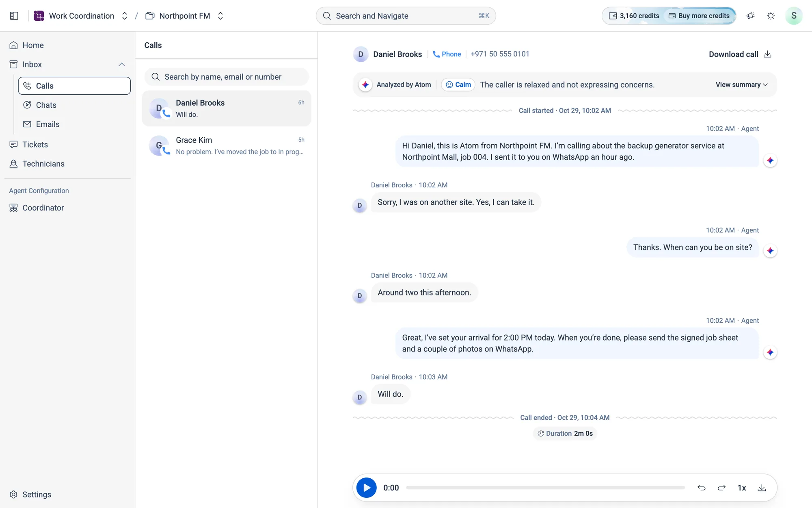Click the 0:00 playback time
Viewport: 812px width, 508px height.
coord(391,488)
